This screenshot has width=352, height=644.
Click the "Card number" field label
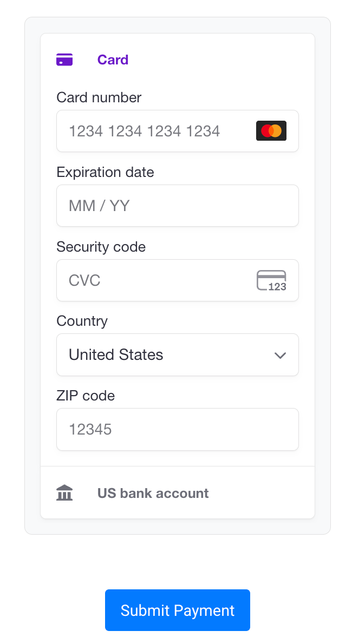[99, 97]
